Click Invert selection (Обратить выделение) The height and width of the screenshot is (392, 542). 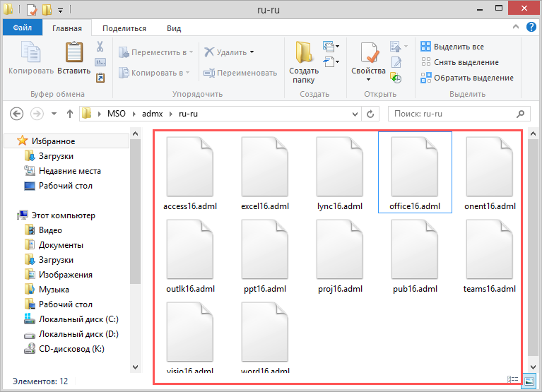[467, 78]
